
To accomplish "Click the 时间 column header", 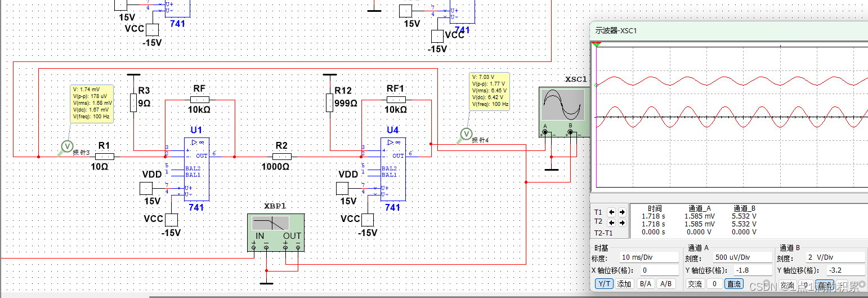I will 655,208.
